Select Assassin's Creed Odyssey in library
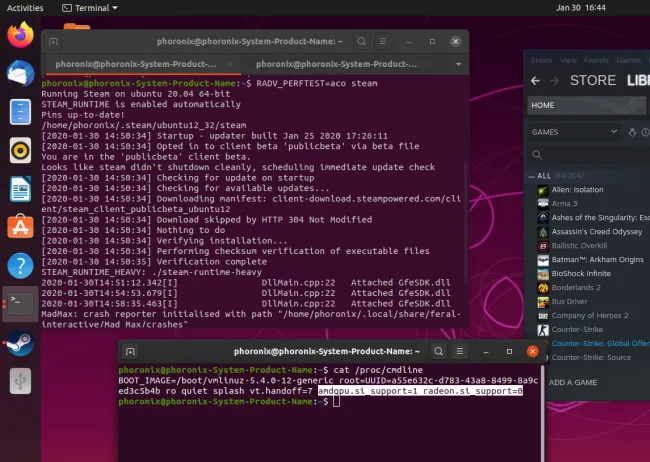 (x=597, y=232)
